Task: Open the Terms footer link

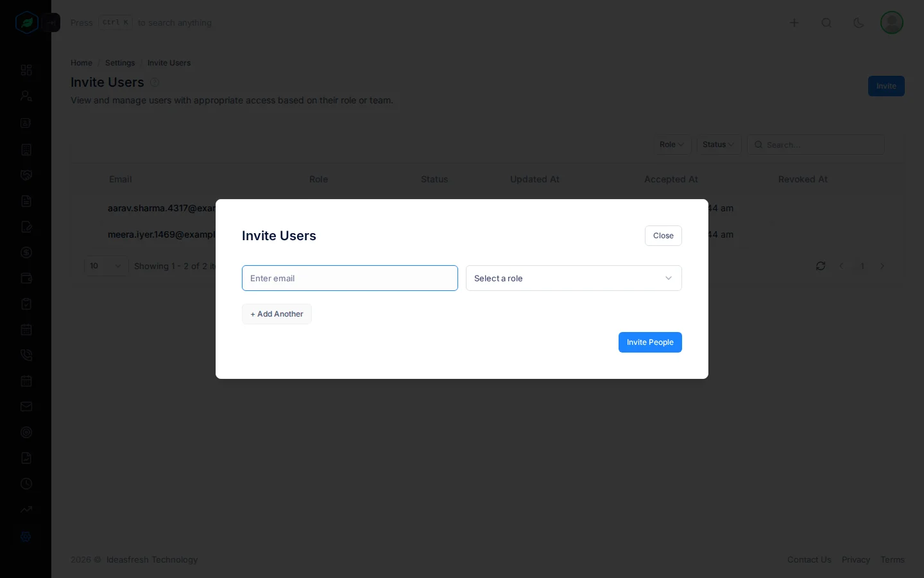Action: pyautogui.click(x=893, y=560)
